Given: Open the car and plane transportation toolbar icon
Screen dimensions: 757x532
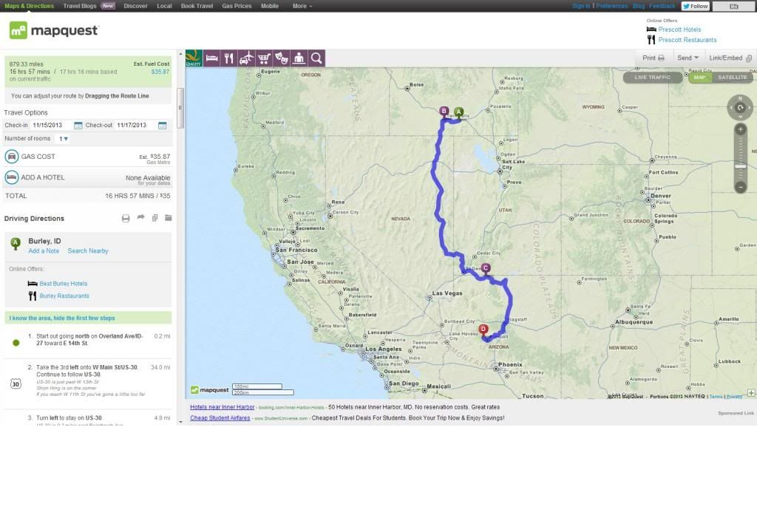Looking at the screenshot, I should pyautogui.click(x=246, y=58).
